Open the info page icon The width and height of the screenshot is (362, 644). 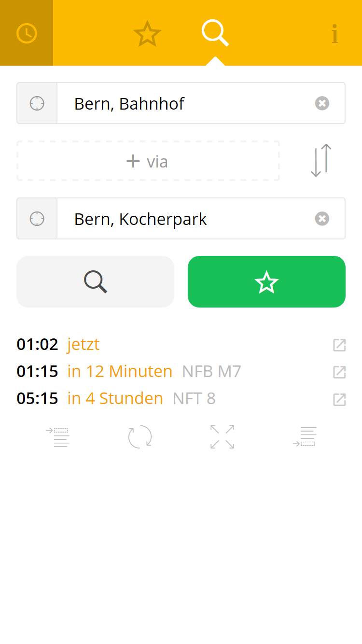[x=334, y=34]
